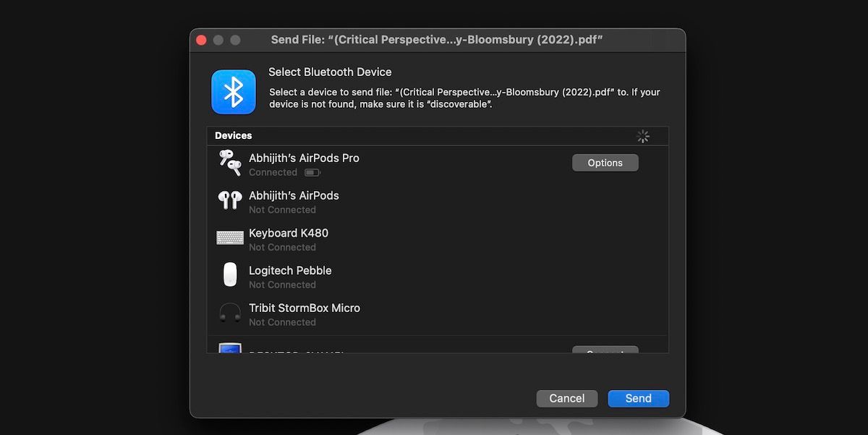Select the Abhijith's AirPods Pro earbuds icon
The height and width of the screenshot is (435, 868).
[x=229, y=163]
